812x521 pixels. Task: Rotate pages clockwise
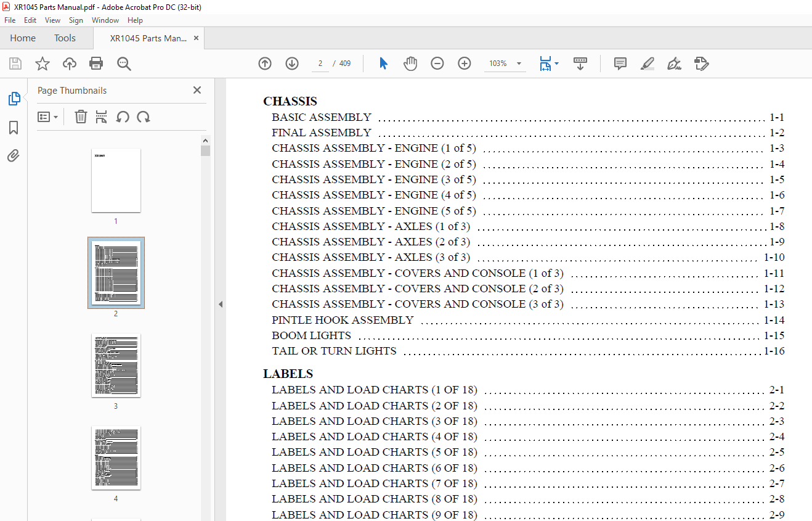(144, 117)
